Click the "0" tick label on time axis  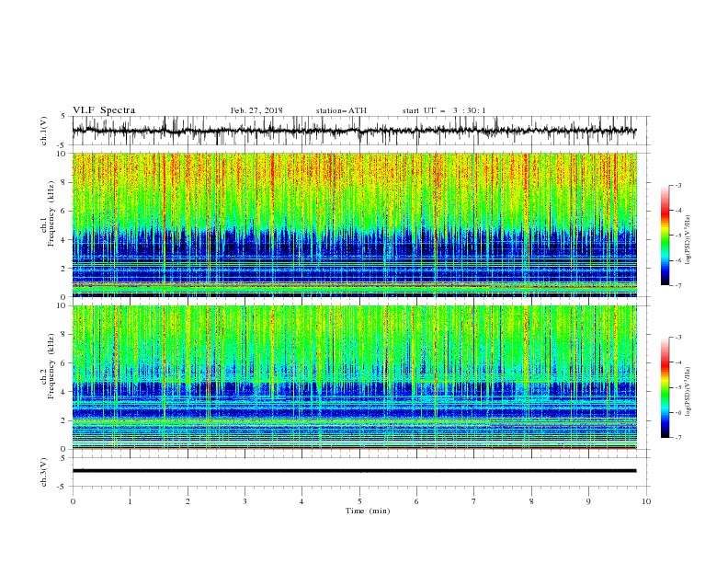[x=73, y=501]
